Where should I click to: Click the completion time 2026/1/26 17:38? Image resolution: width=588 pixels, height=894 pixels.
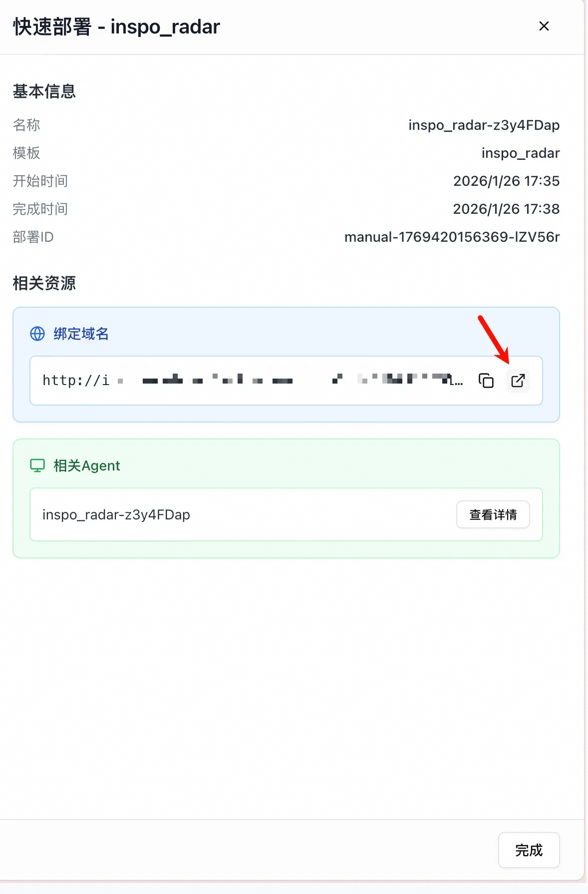506,209
